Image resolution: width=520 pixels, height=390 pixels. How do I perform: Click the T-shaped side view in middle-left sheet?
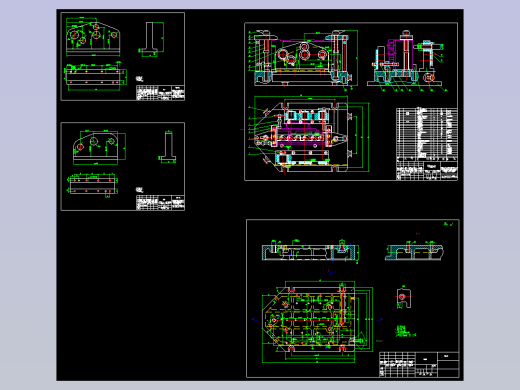[168, 147]
